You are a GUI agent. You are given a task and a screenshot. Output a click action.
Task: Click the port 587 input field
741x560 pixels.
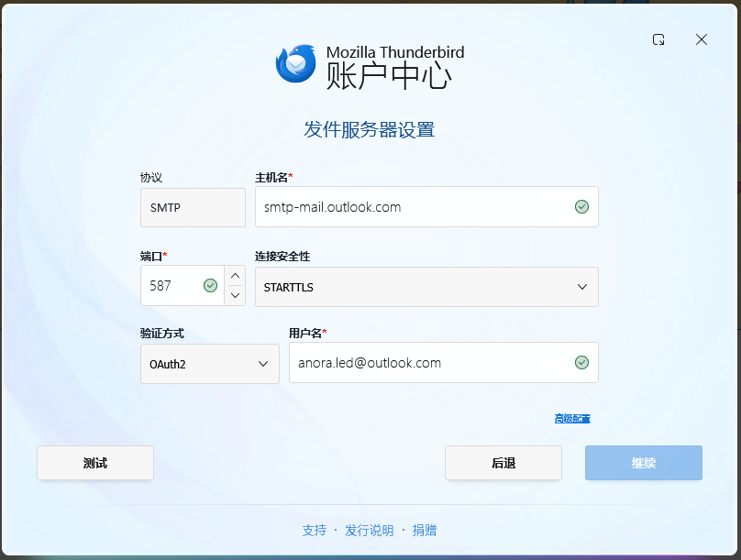(x=182, y=285)
